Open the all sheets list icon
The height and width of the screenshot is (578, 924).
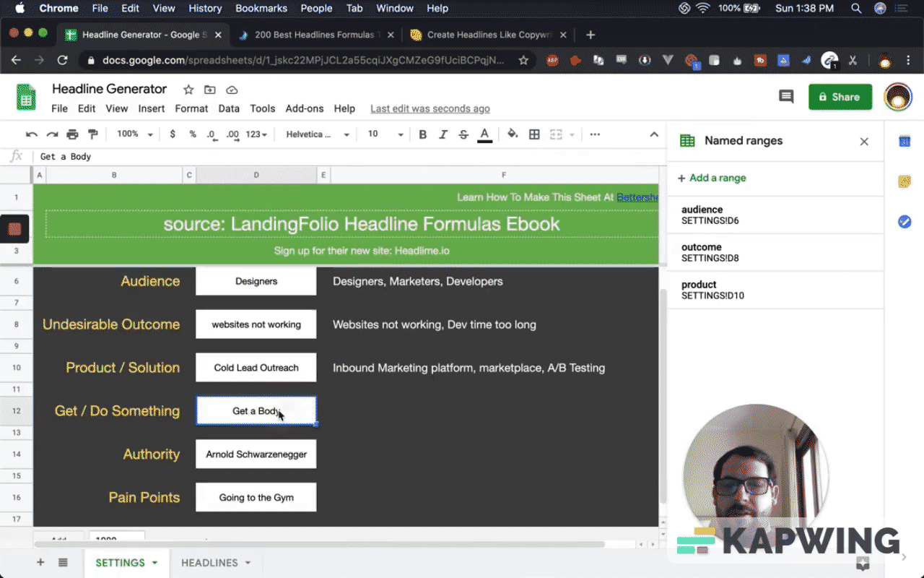coord(63,563)
